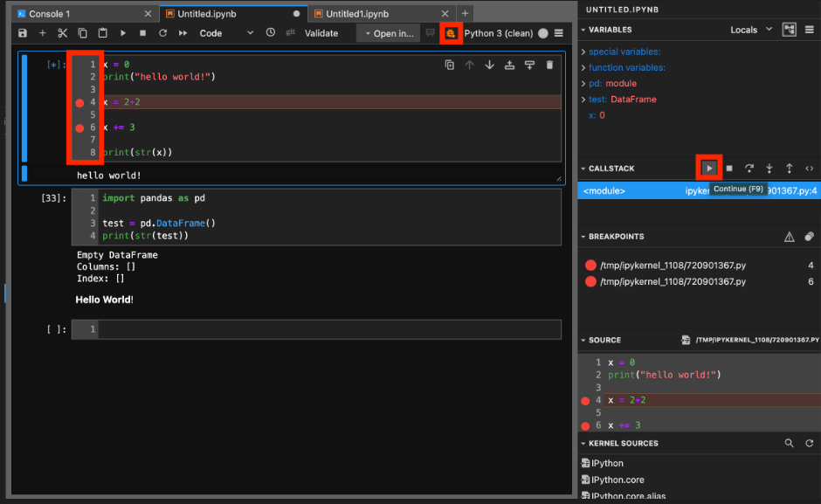Screen dimensions: 821x504
Task: Switch variables to table view icon
Action: 810,30
